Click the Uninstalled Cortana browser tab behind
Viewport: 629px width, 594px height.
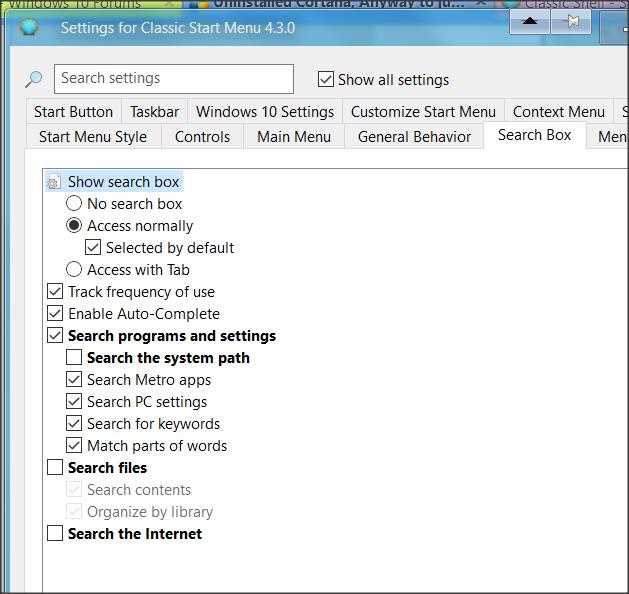[339, 4]
